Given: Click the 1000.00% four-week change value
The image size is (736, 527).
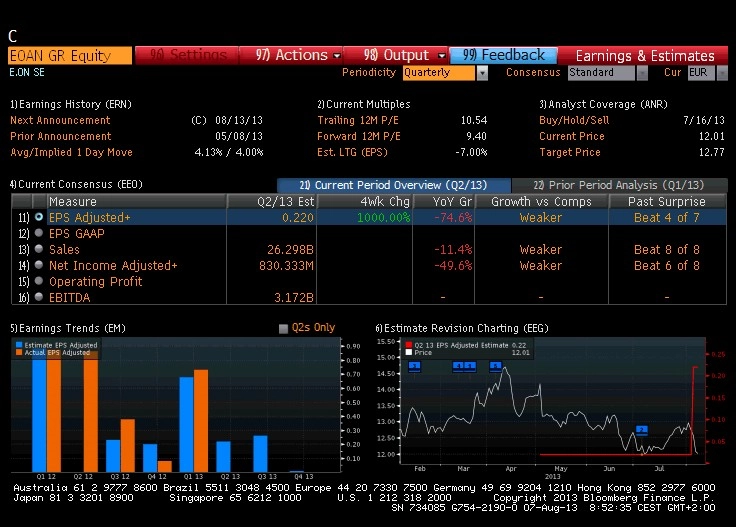Looking at the screenshot, I should [x=383, y=218].
